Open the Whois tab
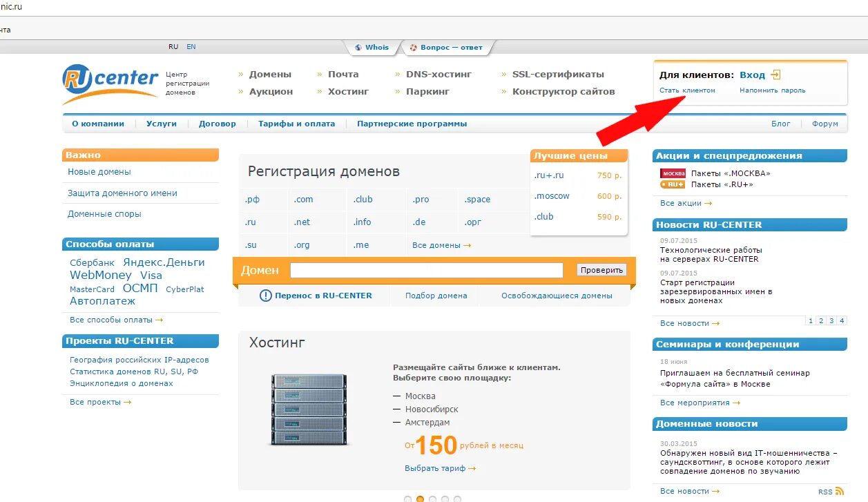Screen dimensions: 868x502 [x=372, y=48]
